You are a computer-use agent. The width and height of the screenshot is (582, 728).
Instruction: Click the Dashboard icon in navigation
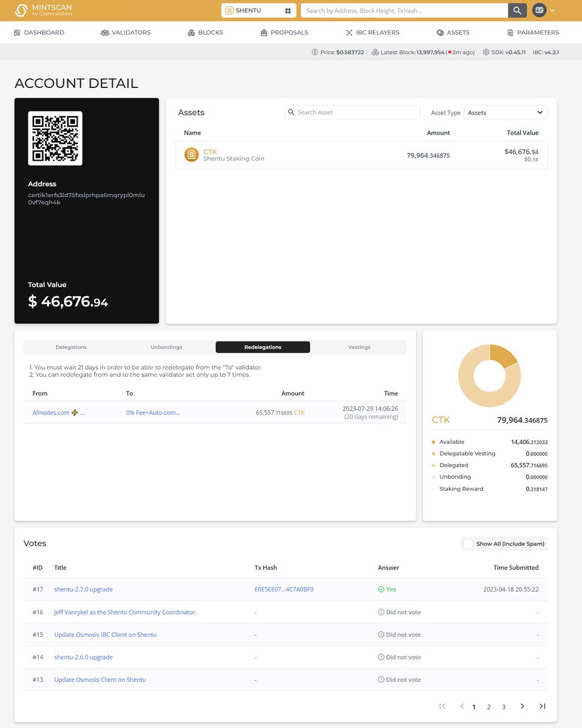click(x=17, y=32)
